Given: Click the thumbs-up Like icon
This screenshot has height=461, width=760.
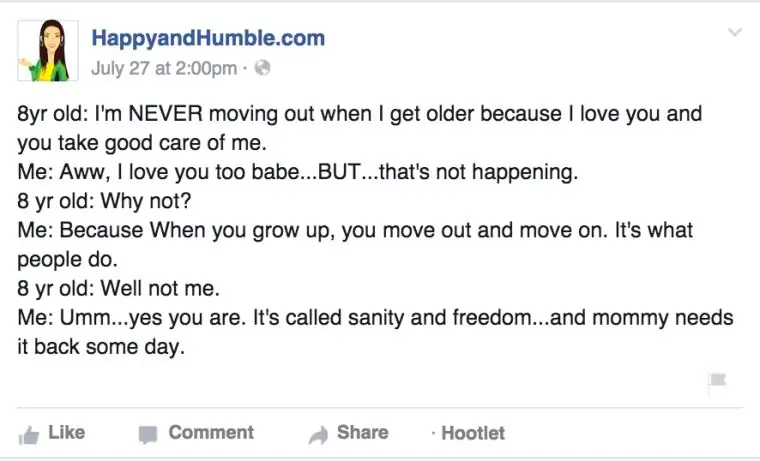Looking at the screenshot, I should (29, 435).
